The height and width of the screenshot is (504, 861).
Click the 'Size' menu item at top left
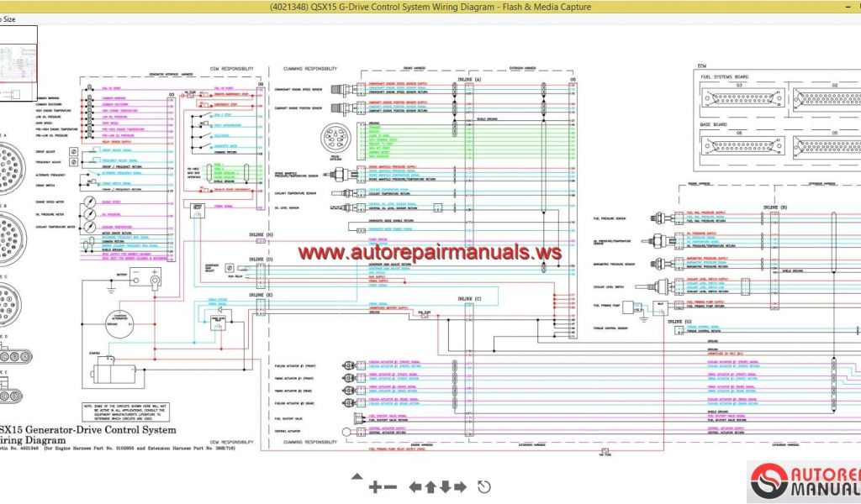[x=7, y=18]
